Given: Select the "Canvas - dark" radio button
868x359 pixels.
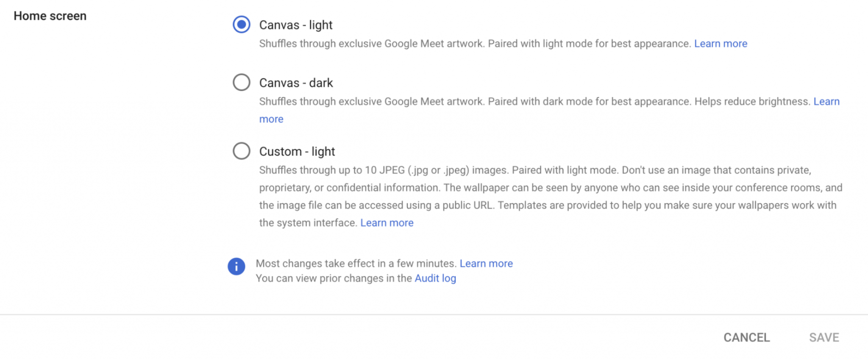Looking at the screenshot, I should [241, 82].
